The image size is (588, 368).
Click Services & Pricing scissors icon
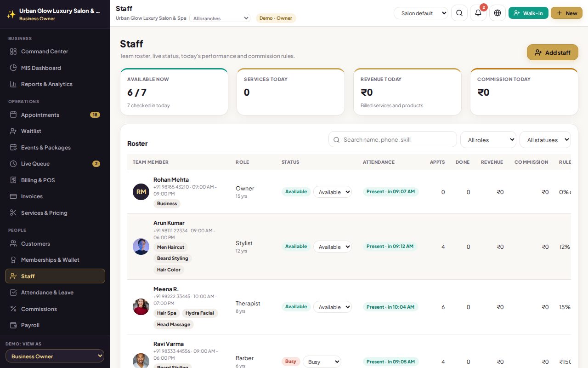[13, 213]
